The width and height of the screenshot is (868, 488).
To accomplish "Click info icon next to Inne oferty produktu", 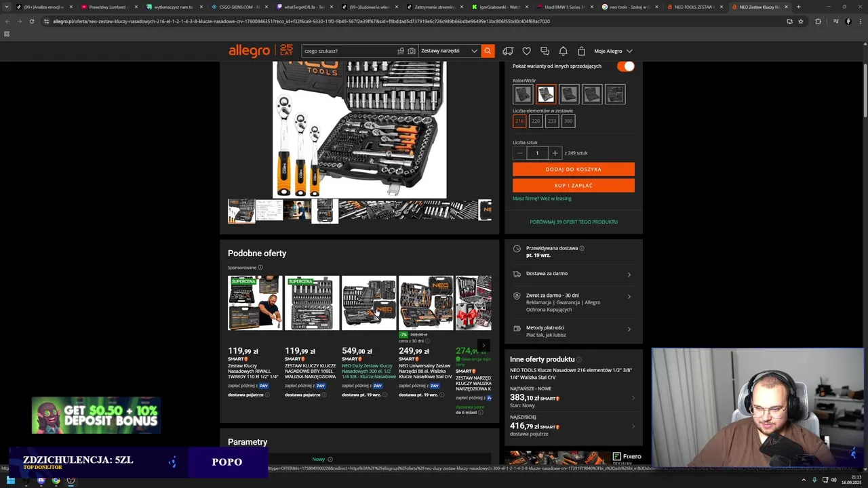I will (580, 359).
